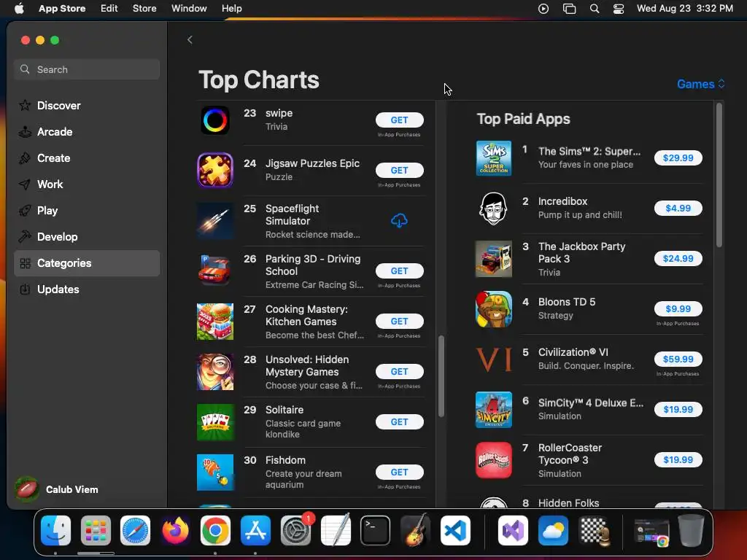The width and height of the screenshot is (747, 560).
Task: Open the Store menu
Action: point(144,9)
